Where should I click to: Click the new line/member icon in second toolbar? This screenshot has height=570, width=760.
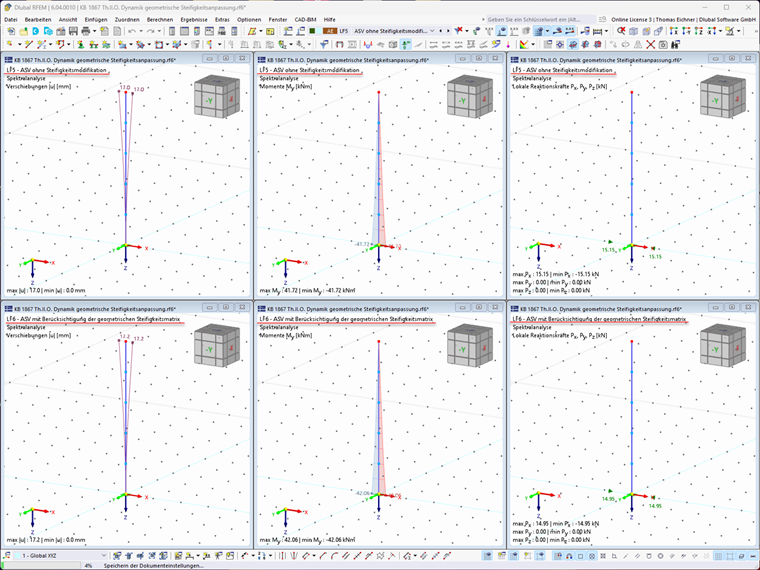tap(29, 45)
